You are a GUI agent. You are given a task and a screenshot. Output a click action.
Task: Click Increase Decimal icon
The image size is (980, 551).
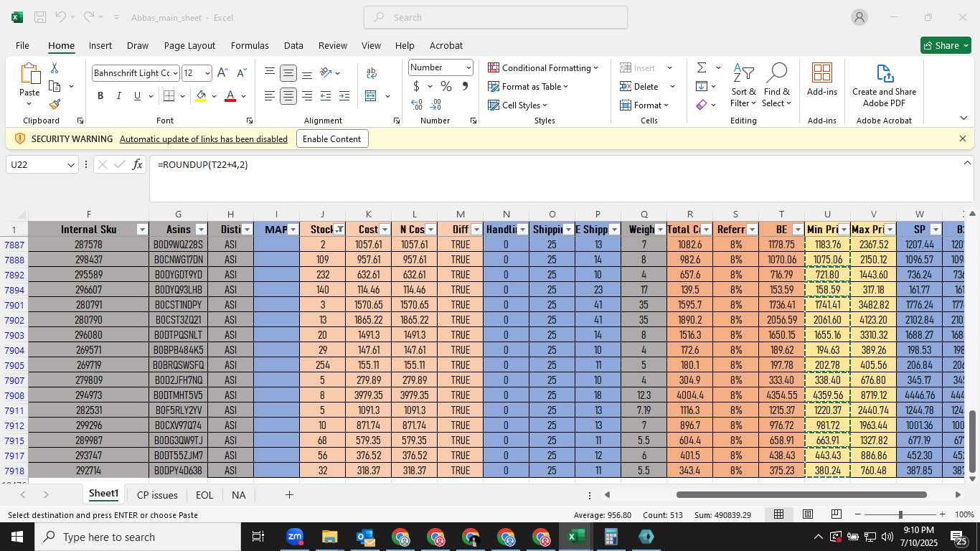tap(417, 104)
